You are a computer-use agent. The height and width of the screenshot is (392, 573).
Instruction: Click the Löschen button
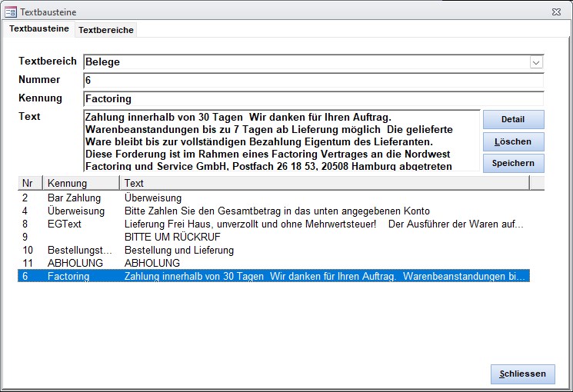click(513, 141)
